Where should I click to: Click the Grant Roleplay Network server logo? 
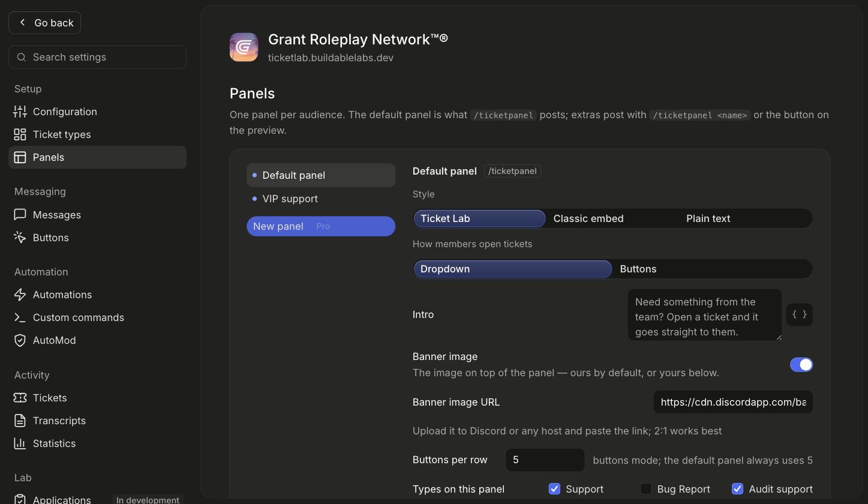244,47
